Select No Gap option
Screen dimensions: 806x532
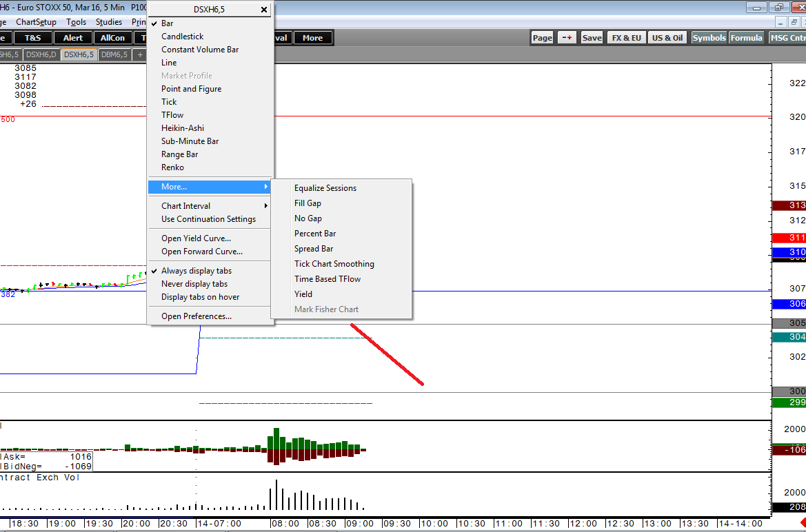point(308,218)
